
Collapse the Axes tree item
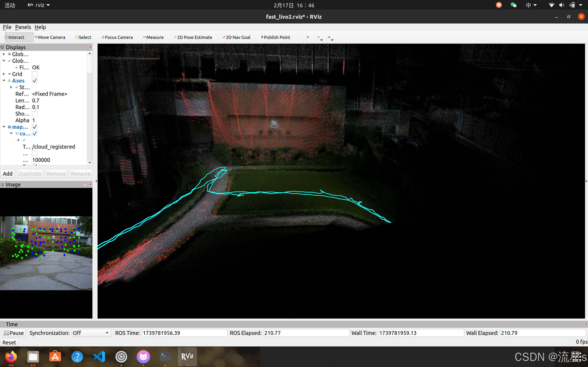pyautogui.click(x=4, y=81)
